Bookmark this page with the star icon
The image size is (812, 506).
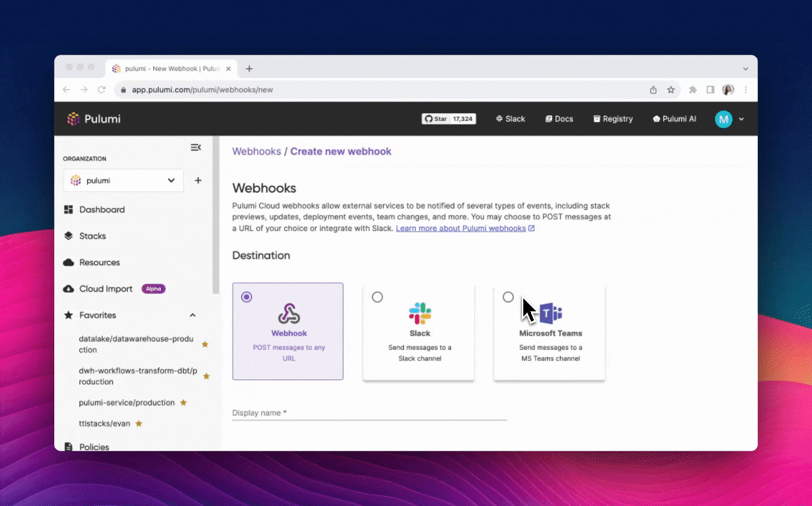pos(671,89)
